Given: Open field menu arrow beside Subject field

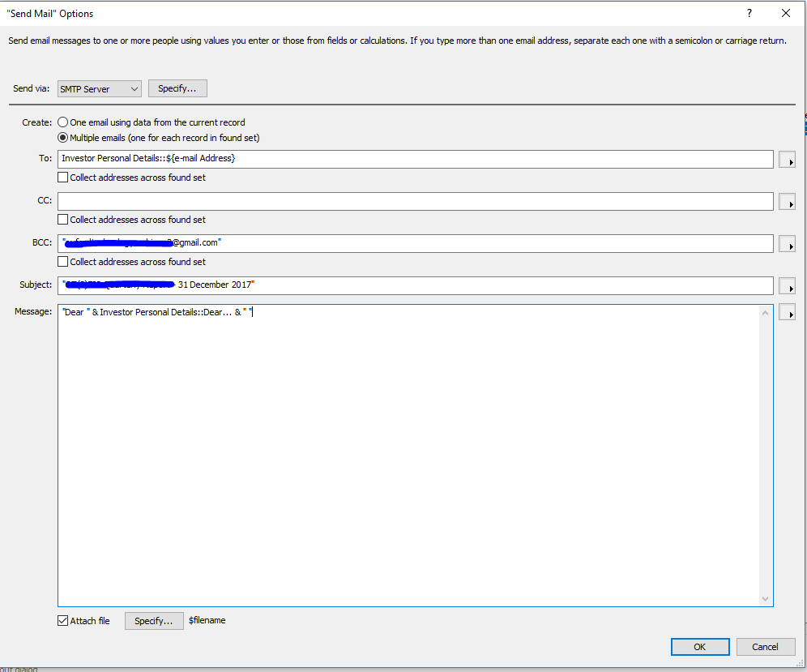Looking at the screenshot, I should click(787, 286).
